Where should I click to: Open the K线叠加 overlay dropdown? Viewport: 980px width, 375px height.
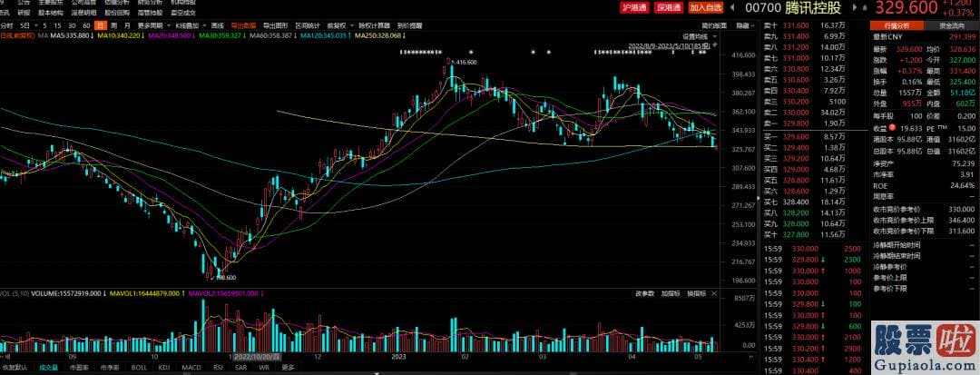tap(190, 26)
